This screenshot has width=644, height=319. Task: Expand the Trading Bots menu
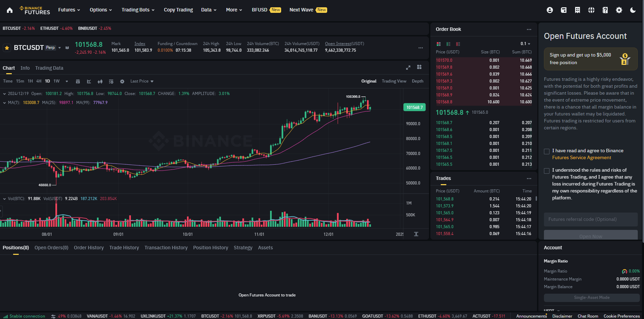pyautogui.click(x=138, y=10)
